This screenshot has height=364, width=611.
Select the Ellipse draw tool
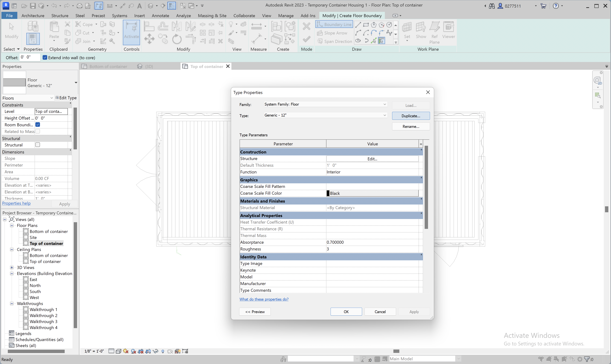click(x=358, y=41)
